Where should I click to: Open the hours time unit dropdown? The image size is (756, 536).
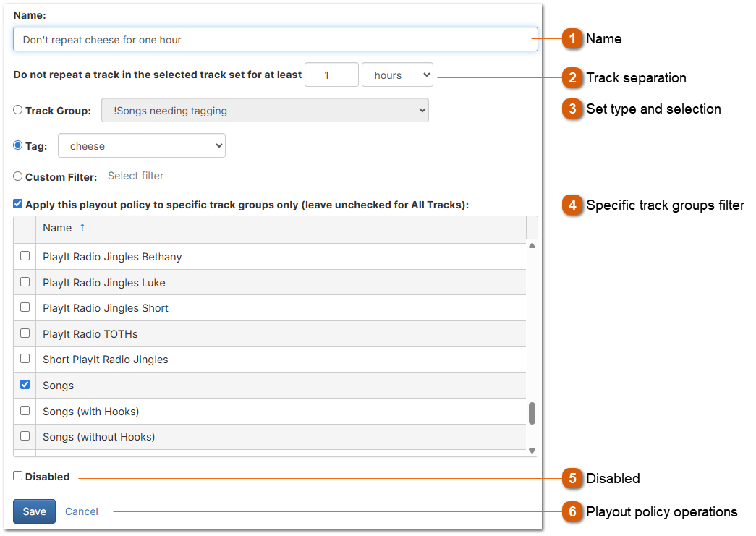pyautogui.click(x=397, y=74)
